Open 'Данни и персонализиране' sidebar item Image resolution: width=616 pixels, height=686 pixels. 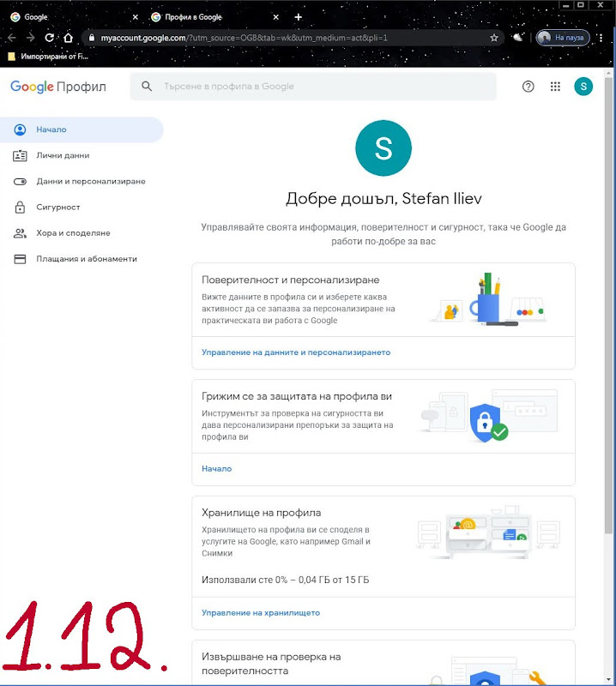[x=82, y=181]
